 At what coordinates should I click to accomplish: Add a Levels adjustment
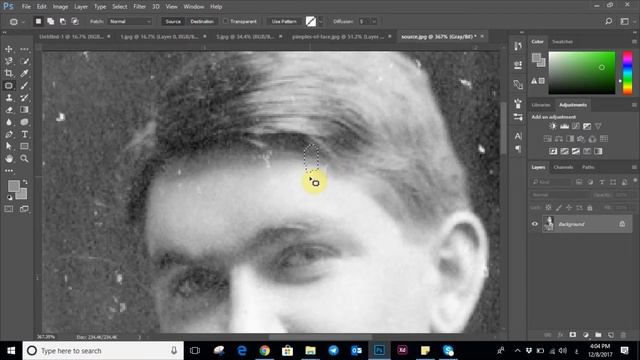point(564,126)
